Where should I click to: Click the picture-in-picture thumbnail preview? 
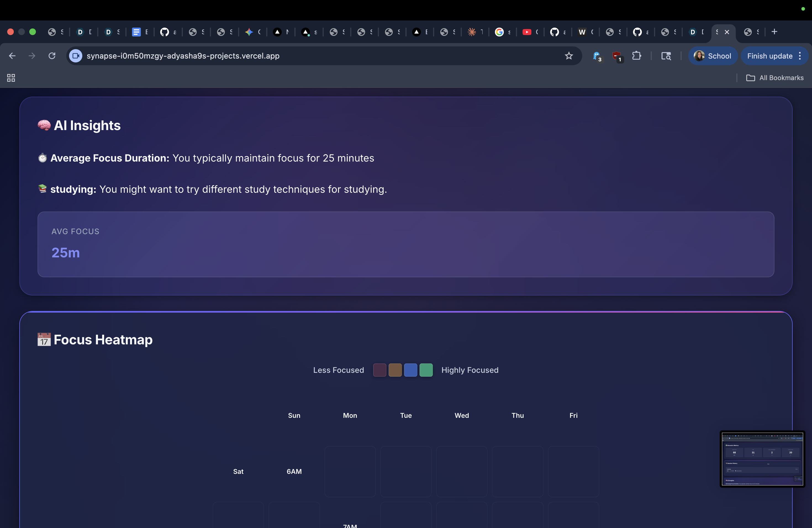(x=762, y=459)
